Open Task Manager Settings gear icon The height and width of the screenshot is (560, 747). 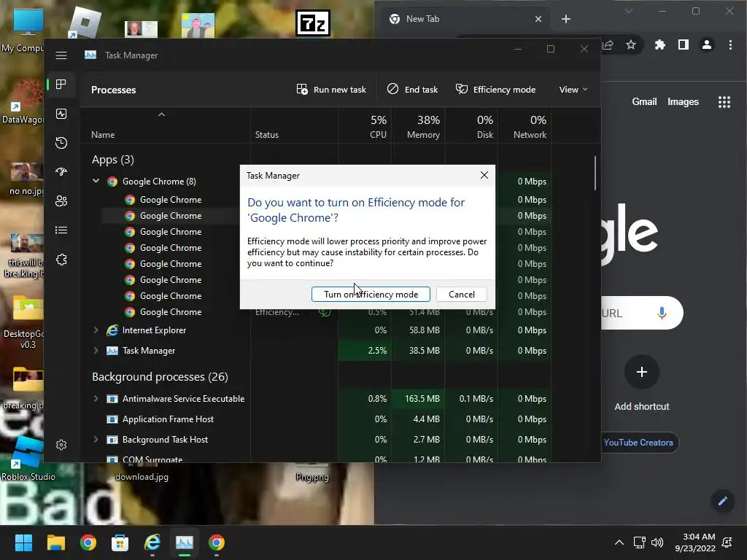pyautogui.click(x=61, y=445)
